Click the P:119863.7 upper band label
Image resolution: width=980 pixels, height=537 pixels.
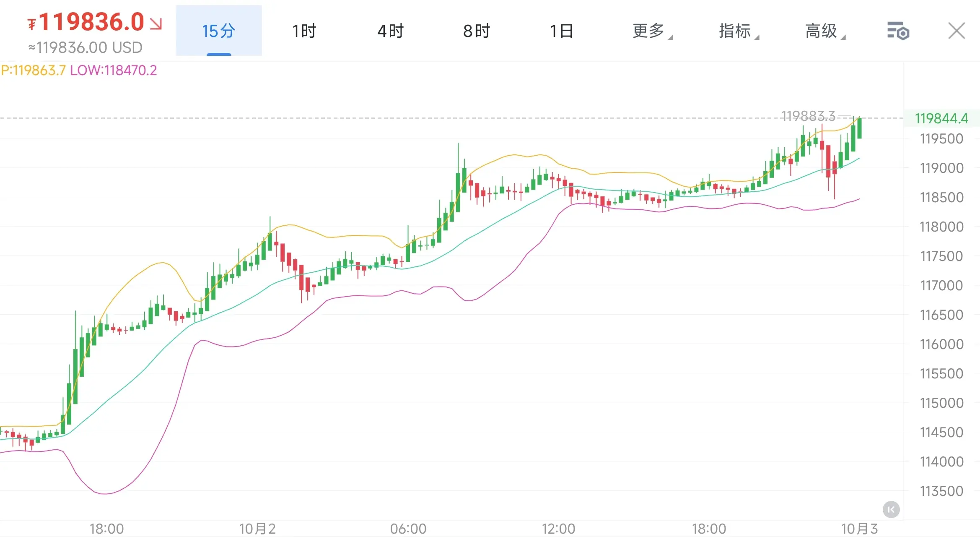pos(34,70)
